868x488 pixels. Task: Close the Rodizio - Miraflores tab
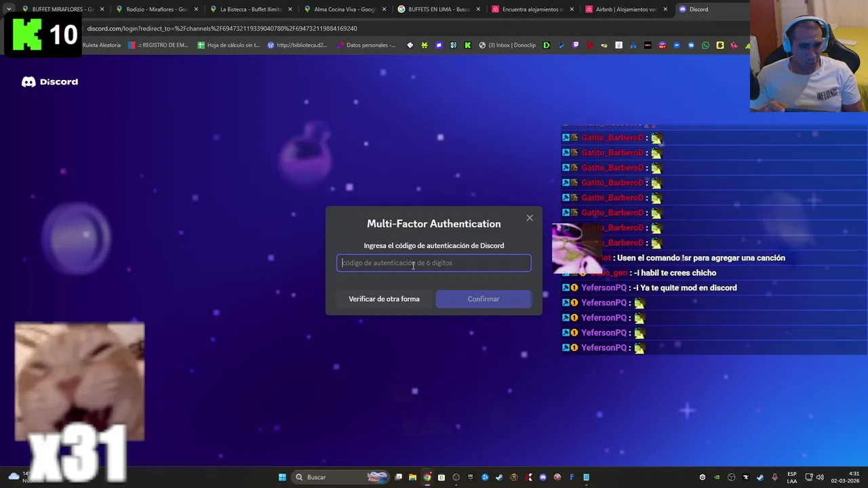coord(196,9)
